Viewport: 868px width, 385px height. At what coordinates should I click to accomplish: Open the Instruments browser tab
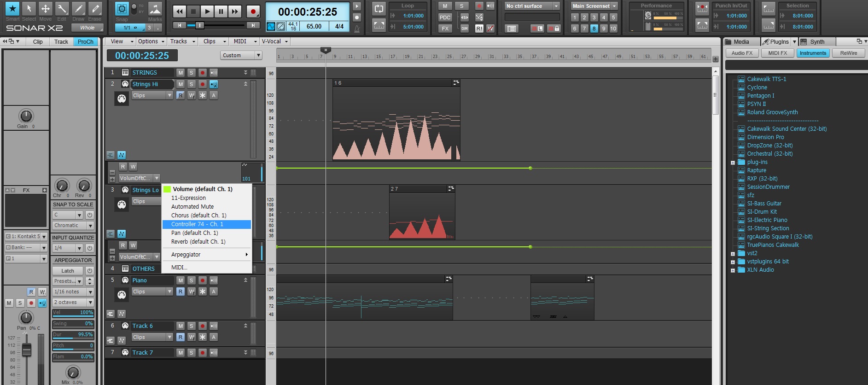click(813, 53)
